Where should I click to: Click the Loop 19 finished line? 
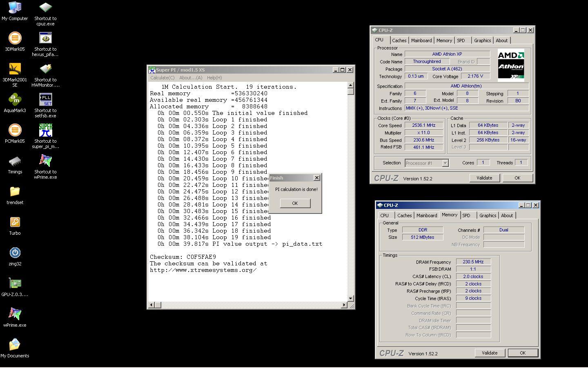click(214, 238)
